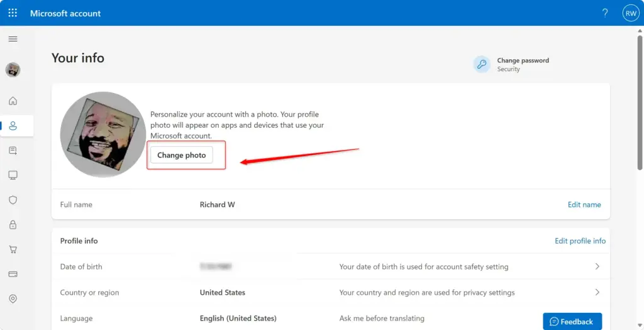This screenshot has width=644, height=330.
Task: Click the 'Country or region' label
Action: (x=89, y=293)
